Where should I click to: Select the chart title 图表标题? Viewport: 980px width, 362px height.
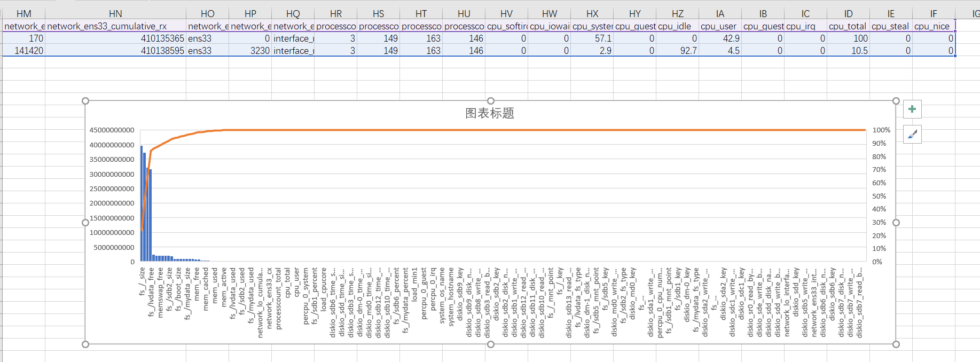(489, 113)
